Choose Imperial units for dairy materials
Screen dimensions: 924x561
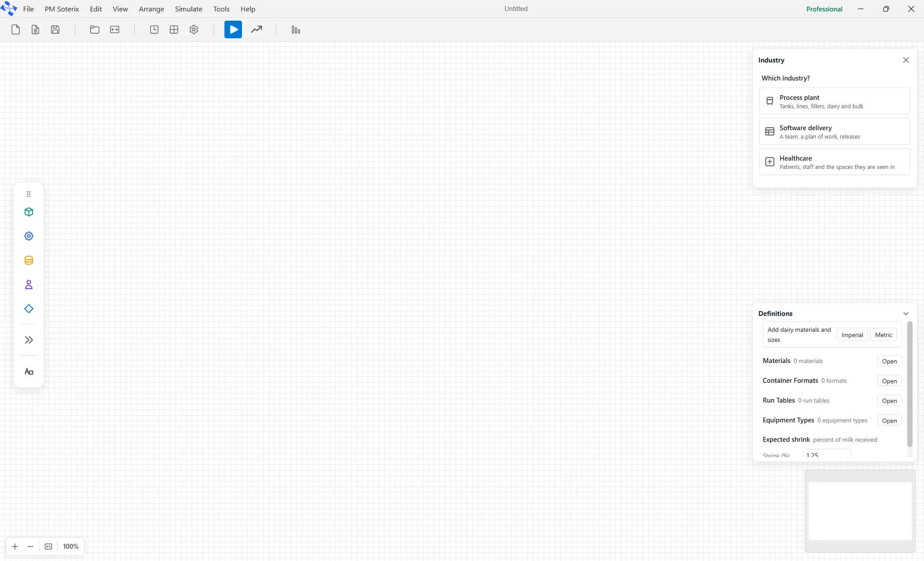tap(852, 335)
